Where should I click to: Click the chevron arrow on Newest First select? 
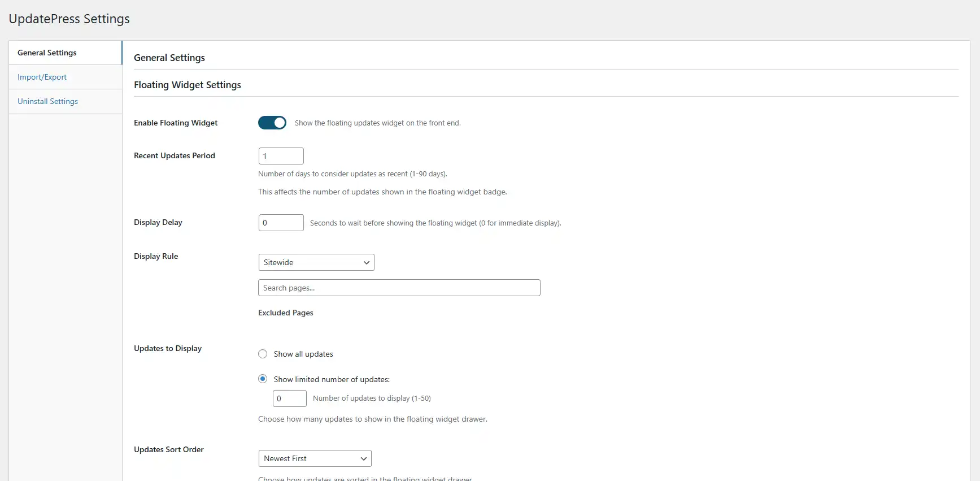point(364,458)
